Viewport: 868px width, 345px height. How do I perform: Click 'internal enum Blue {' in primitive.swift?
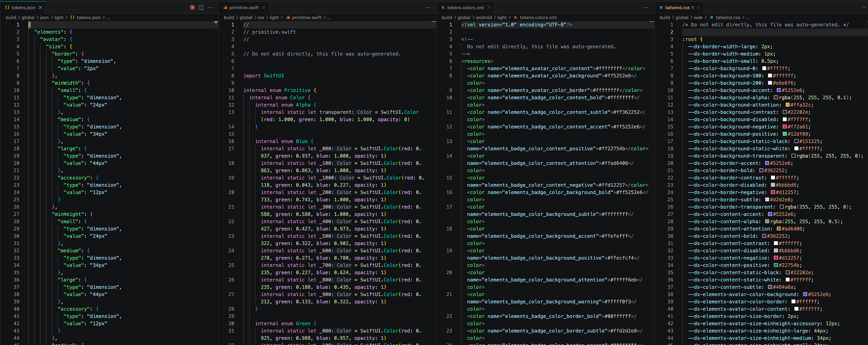[284, 142]
